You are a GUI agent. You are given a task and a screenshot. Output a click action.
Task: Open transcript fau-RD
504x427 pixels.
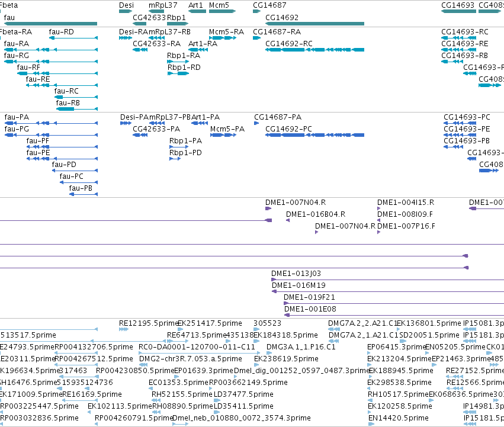(61, 32)
